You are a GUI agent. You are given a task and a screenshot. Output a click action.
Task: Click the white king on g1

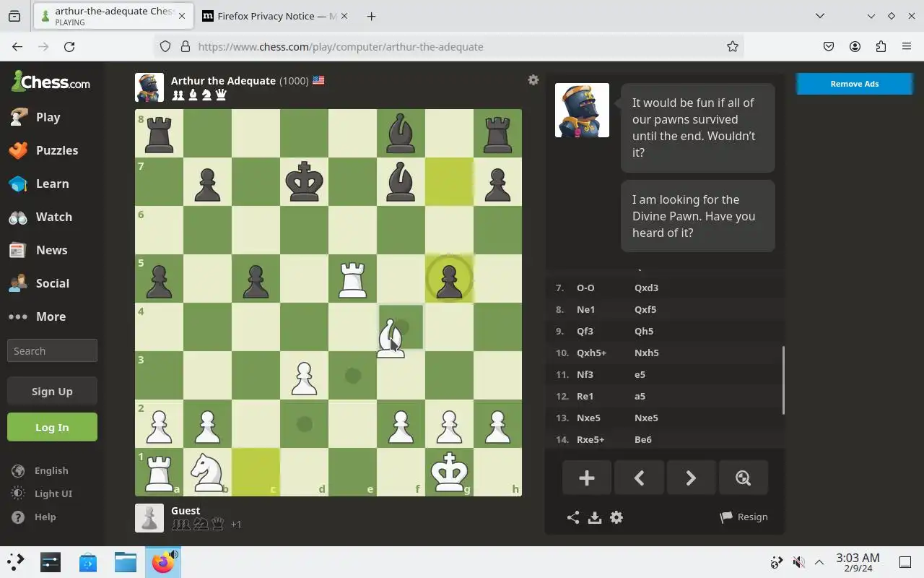pos(449,472)
